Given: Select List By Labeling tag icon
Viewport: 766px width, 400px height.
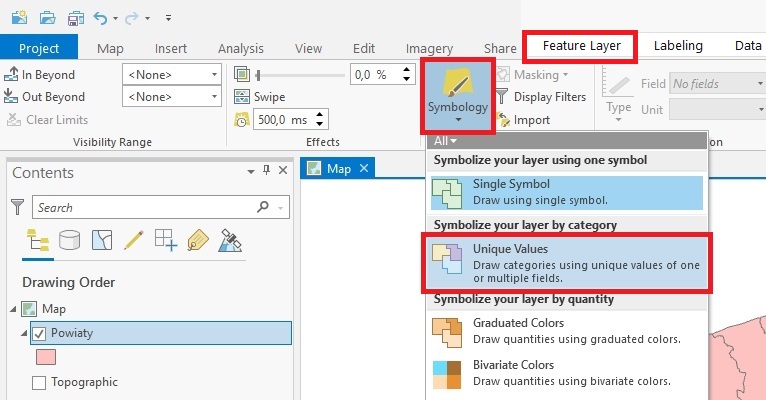Looking at the screenshot, I should click(x=197, y=240).
